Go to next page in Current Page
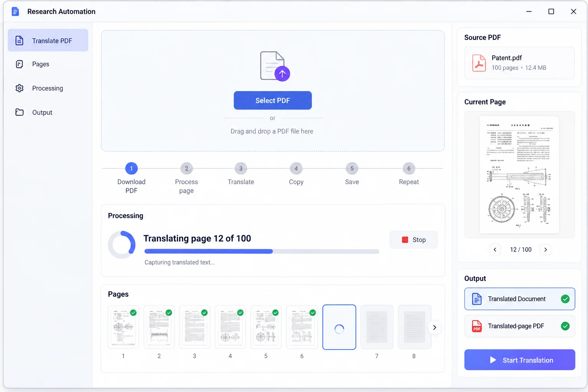This screenshot has width=588, height=392. [546, 250]
